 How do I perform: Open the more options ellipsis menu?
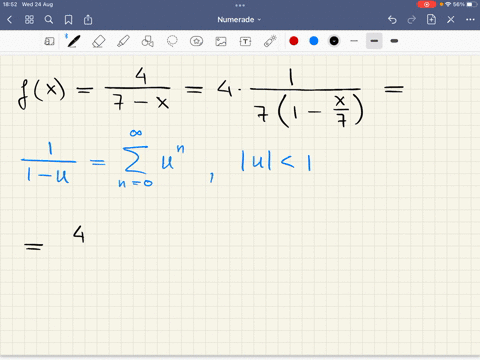pos(470,20)
